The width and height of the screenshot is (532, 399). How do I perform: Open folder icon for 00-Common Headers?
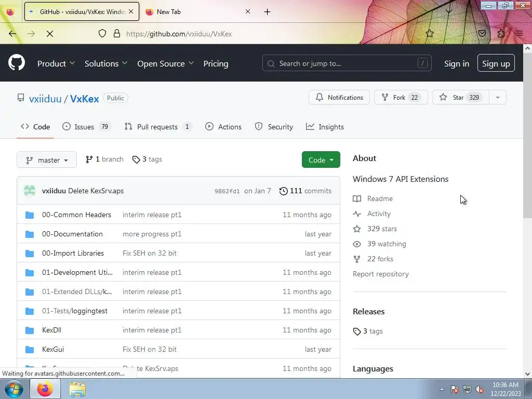30,215
